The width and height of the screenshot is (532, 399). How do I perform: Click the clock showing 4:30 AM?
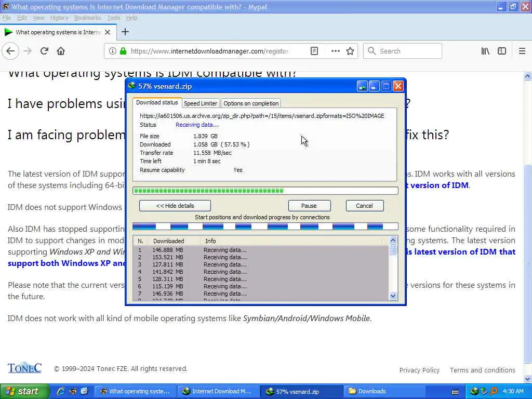coord(513,391)
